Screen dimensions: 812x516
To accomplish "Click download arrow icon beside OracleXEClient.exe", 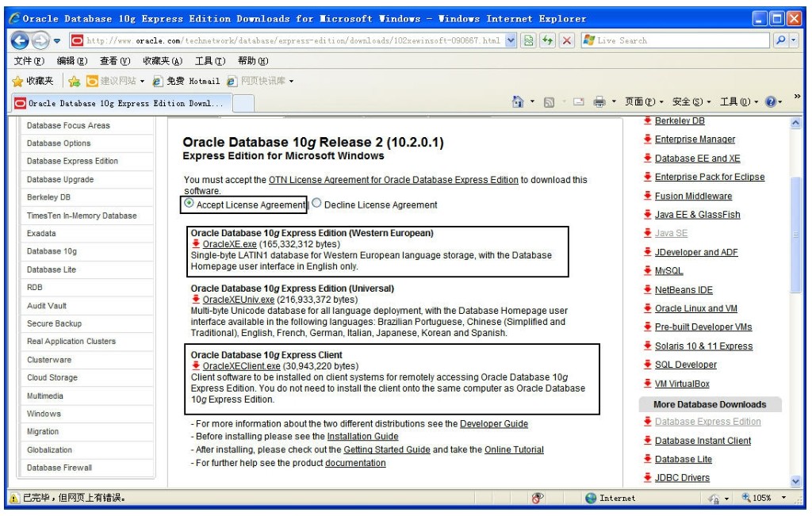I will pyautogui.click(x=196, y=366).
